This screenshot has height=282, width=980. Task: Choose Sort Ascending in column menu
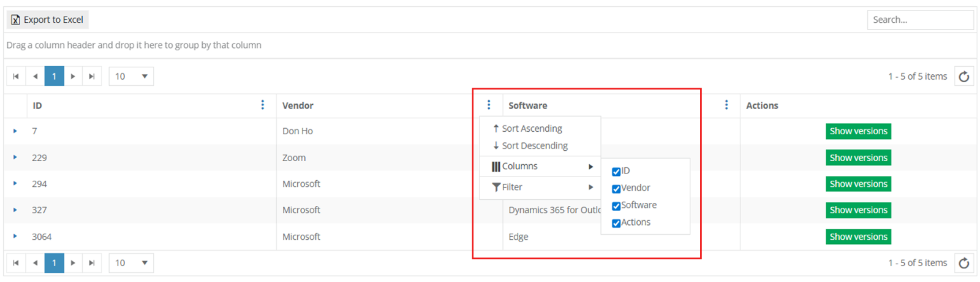(x=531, y=129)
